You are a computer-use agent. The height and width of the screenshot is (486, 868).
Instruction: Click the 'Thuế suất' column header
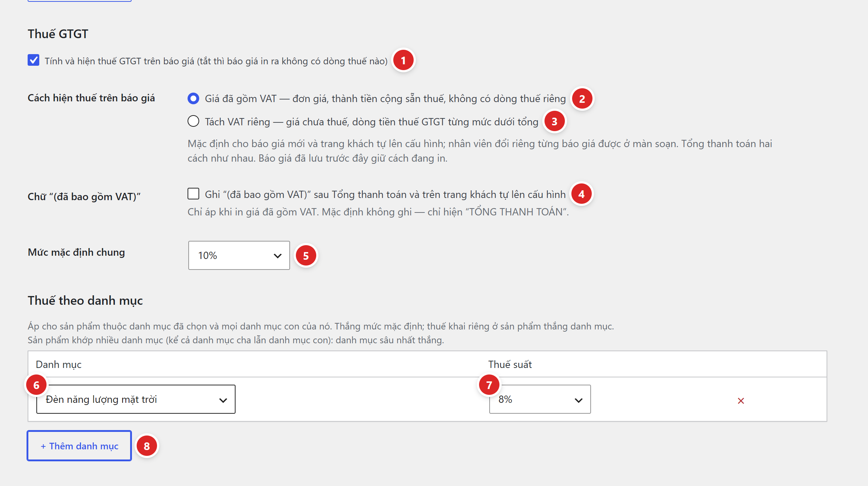coord(510,364)
